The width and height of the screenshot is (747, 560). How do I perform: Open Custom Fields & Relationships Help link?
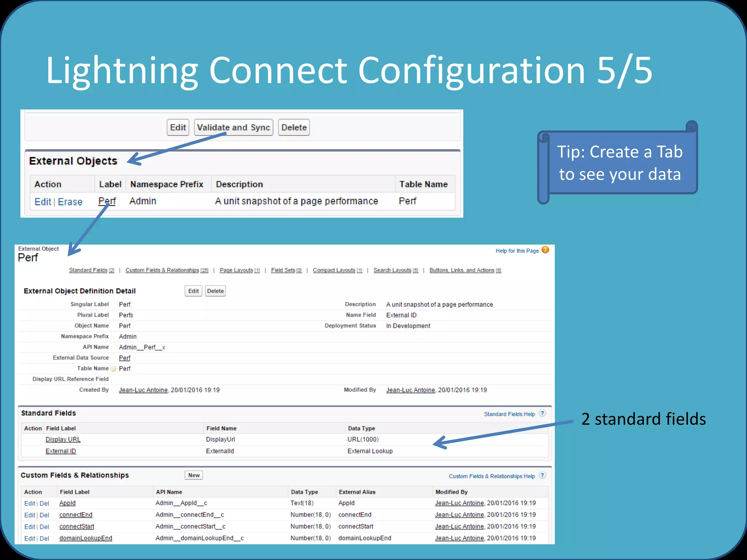point(492,476)
